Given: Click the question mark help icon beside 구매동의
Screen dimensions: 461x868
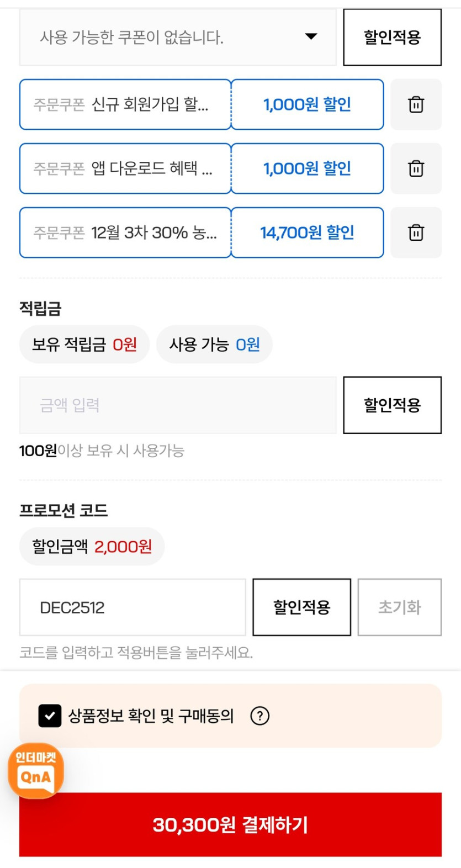Looking at the screenshot, I should (x=258, y=716).
